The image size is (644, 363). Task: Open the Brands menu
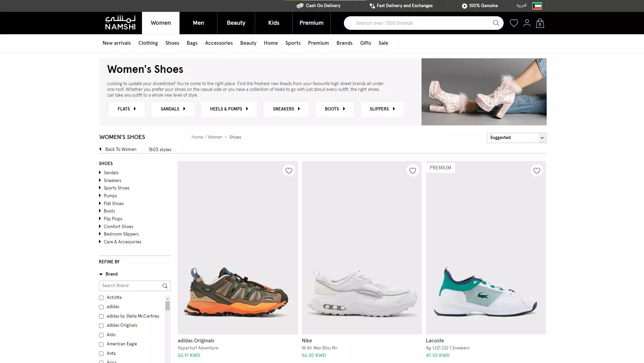click(x=345, y=43)
